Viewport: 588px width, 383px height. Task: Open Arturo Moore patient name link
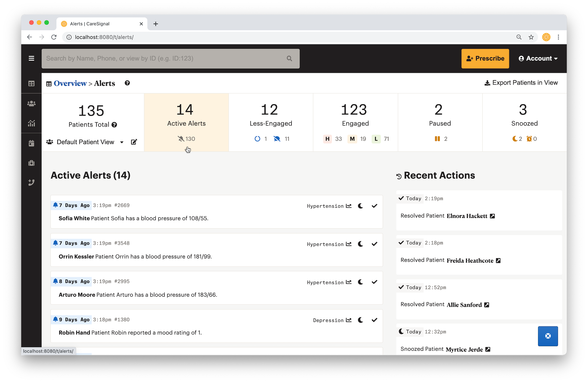point(77,295)
